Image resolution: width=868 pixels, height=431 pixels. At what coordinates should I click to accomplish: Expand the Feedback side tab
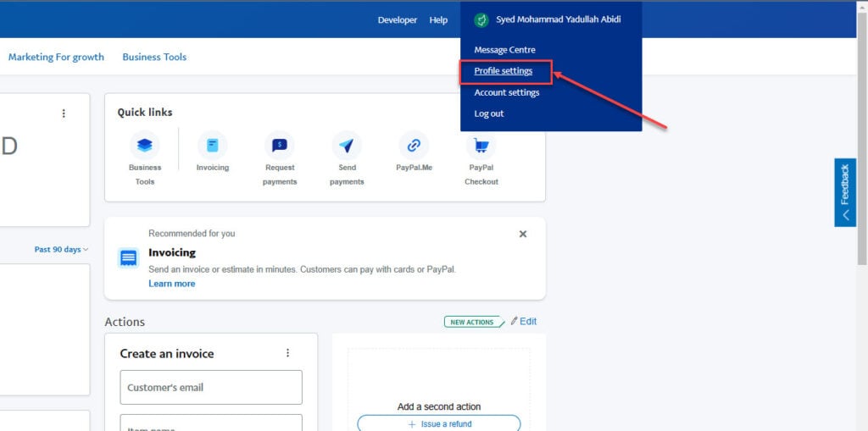coord(845,192)
